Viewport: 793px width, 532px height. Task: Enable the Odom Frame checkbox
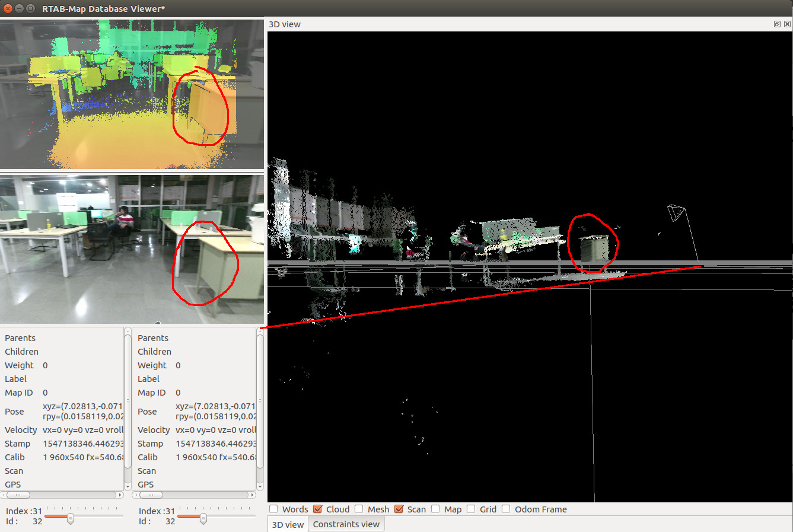tap(506, 509)
